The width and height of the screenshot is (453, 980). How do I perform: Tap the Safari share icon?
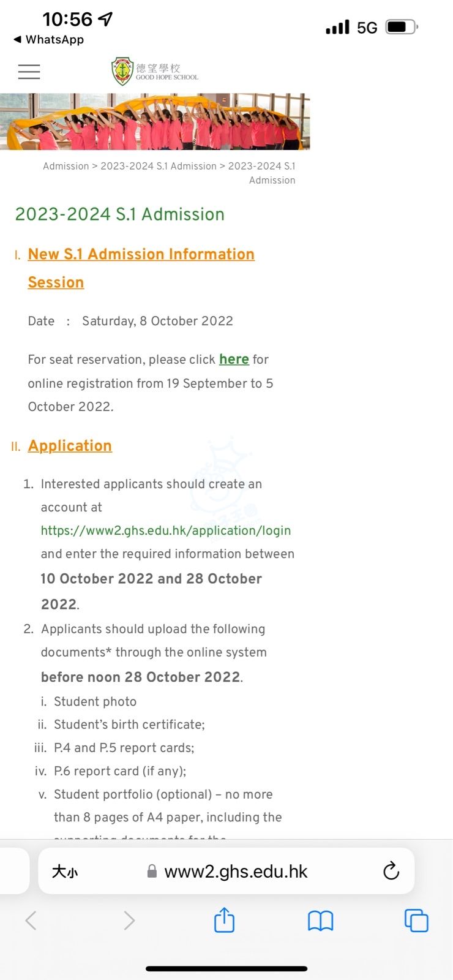[224, 920]
